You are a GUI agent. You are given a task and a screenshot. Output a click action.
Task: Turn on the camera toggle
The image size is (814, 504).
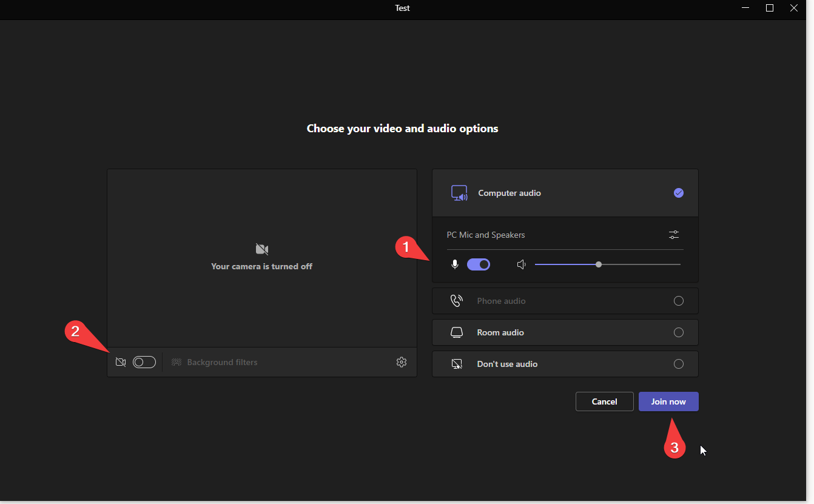(144, 362)
